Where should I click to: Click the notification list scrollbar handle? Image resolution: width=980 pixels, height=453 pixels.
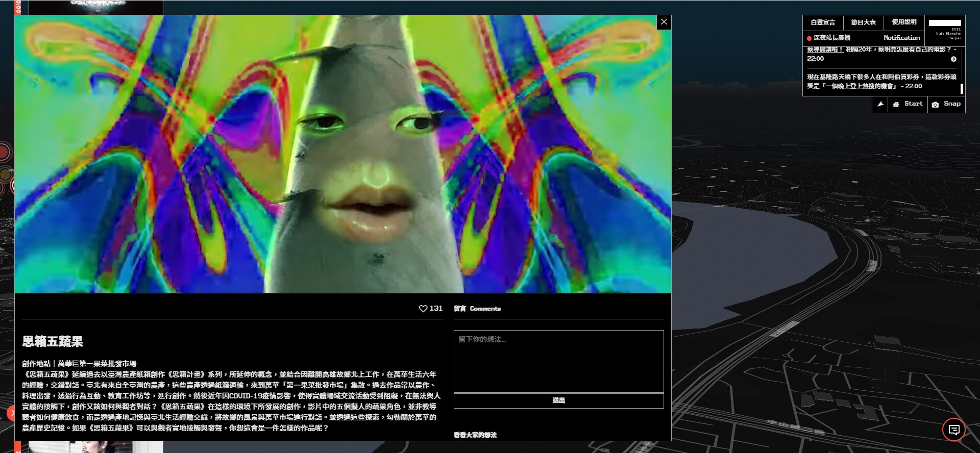(x=962, y=88)
